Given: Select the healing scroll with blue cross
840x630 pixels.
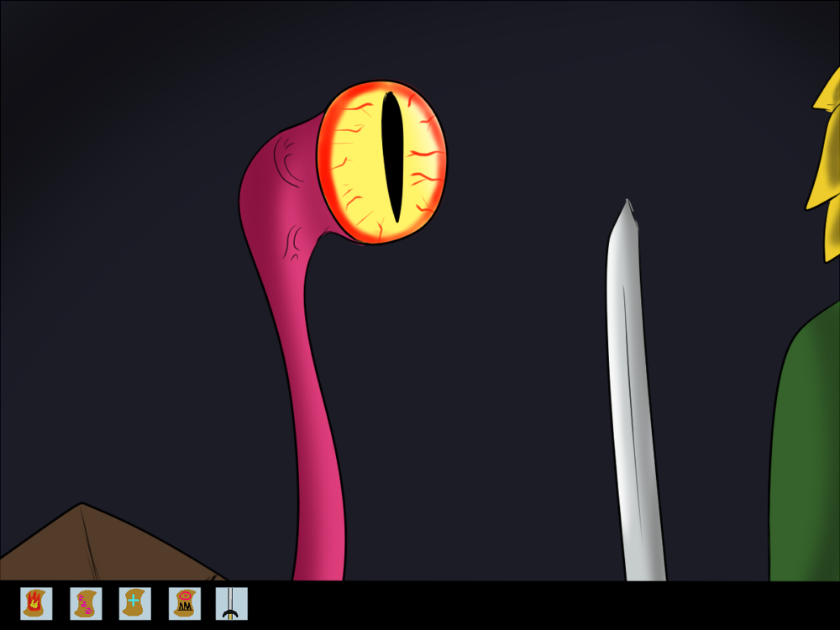Looking at the screenshot, I should (x=134, y=603).
